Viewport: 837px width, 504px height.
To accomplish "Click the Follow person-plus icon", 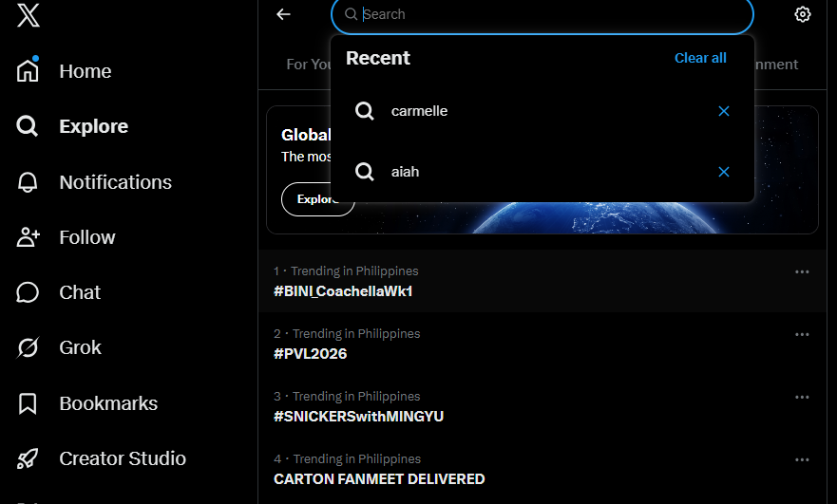I will (x=28, y=237).
